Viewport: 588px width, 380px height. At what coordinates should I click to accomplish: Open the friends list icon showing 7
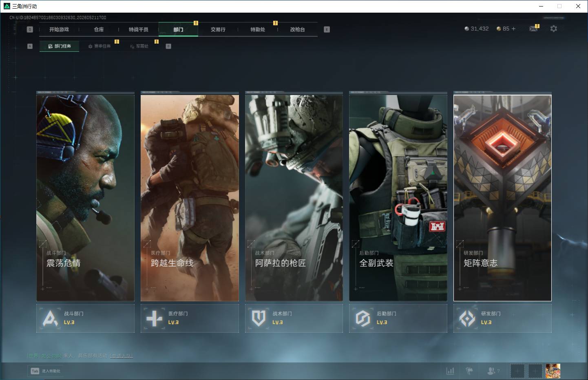[x=493, y=371]
